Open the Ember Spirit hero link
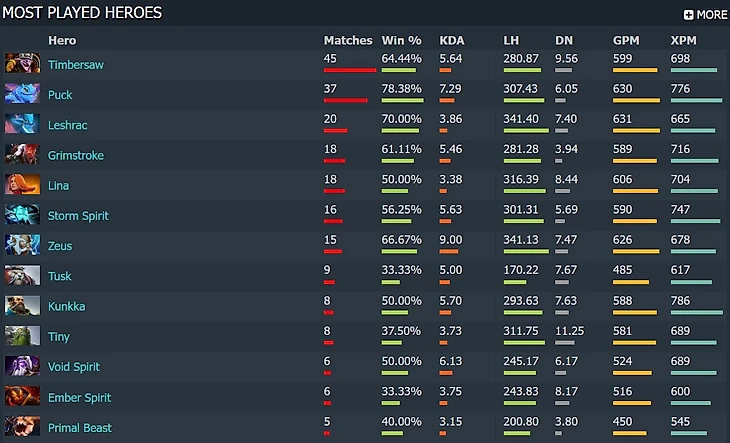This screenshot has height=443, width=730. point(80,397)
